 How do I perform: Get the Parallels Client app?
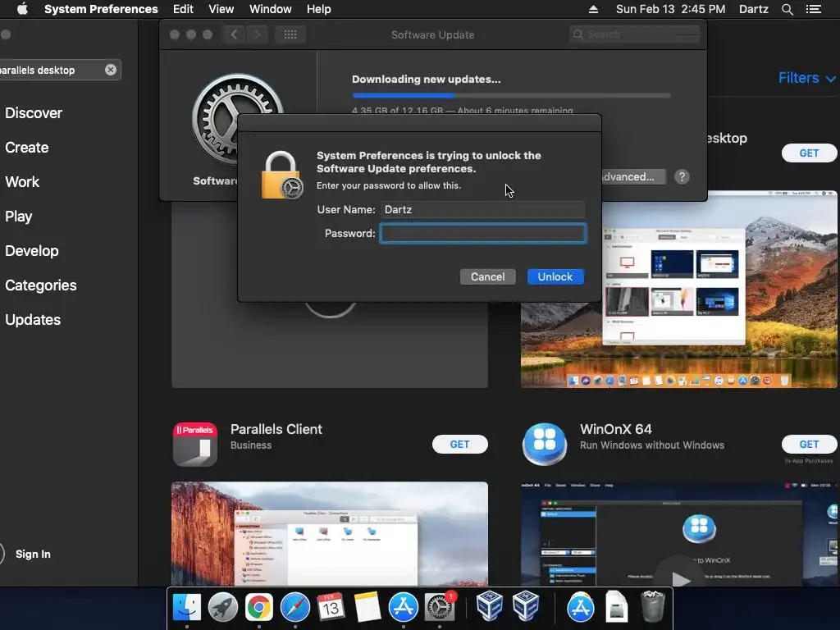click(459, 444)
